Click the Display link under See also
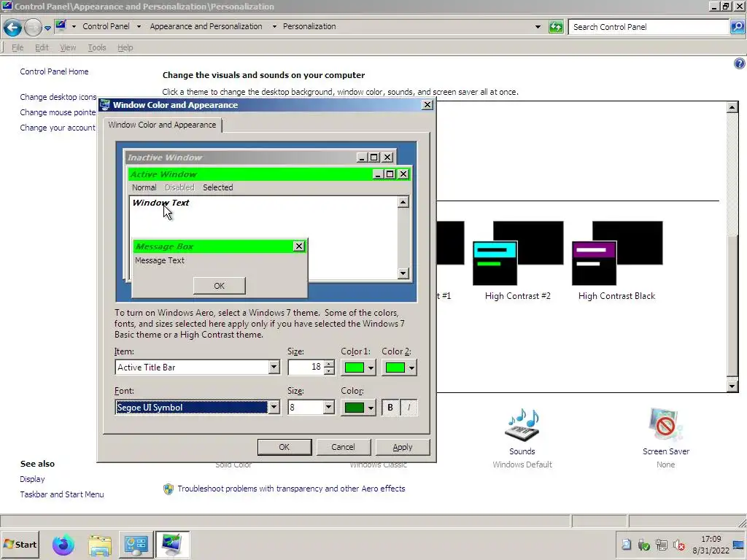 (x=32, y=479)
